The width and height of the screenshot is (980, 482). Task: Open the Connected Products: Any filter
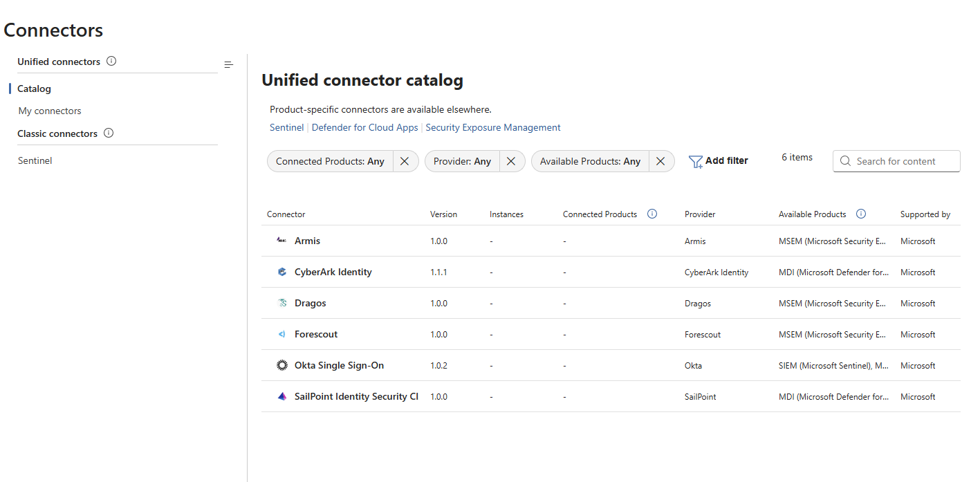[x=331, y=161]
